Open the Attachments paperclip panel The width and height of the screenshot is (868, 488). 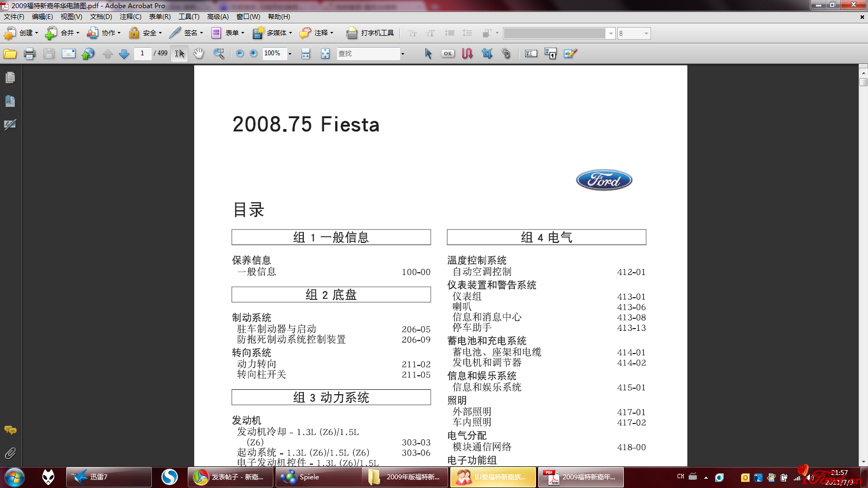click(10, 453)
